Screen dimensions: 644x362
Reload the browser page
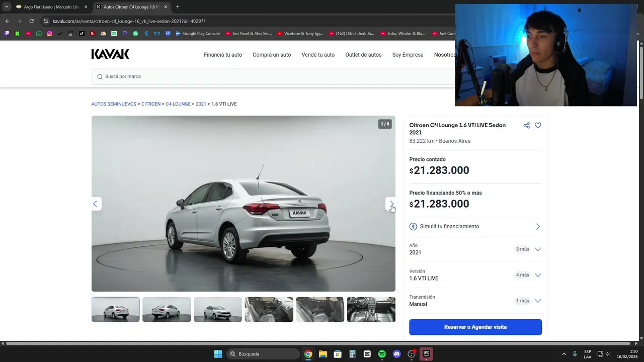(x=31, y=21)
